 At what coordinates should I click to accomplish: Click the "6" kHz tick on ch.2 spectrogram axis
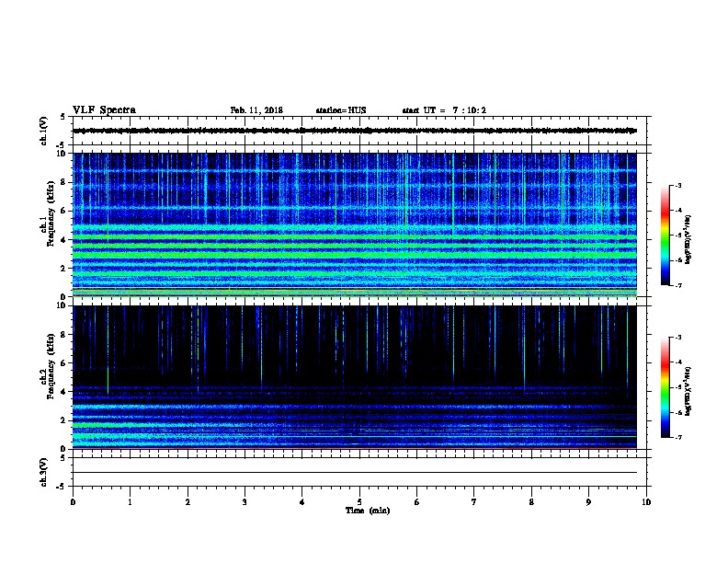coord(63,363)
